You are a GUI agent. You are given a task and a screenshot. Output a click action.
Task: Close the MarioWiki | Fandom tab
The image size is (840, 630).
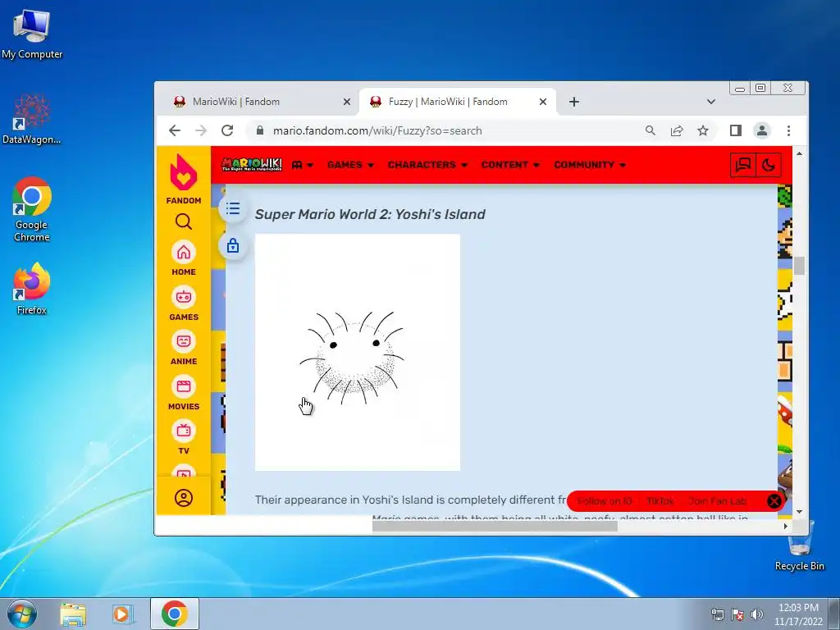[347, 102]
